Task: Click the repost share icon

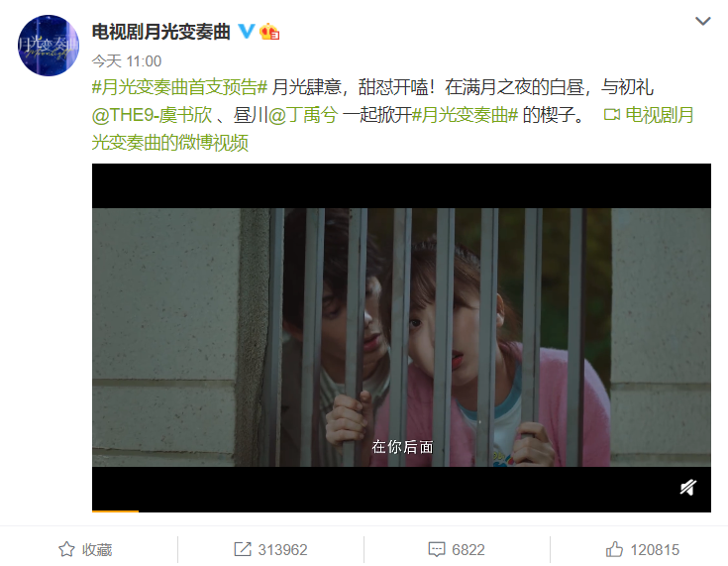Action: 243,549
